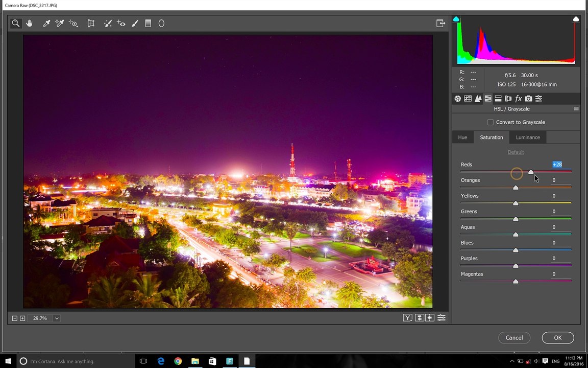Viewport: 588px width, 368px height.
Task: Click the Default link
Action: click(516, 152)
